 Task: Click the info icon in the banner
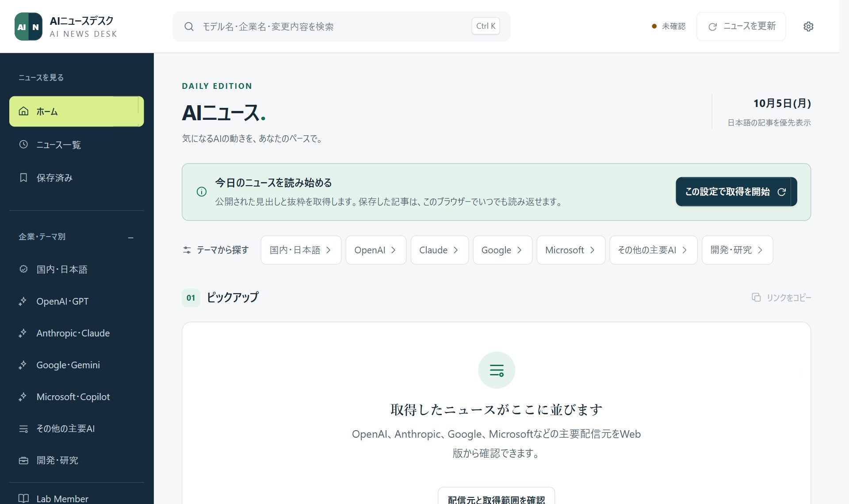pos(201,191)
